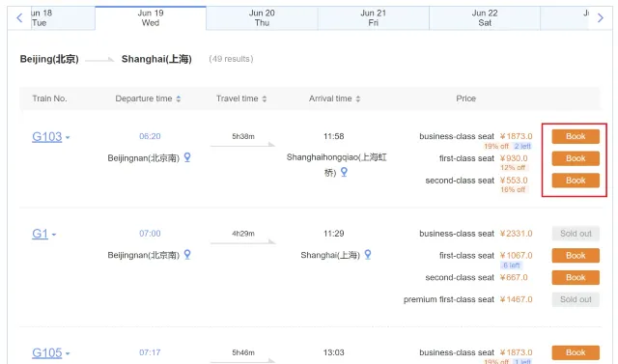Show map pin for G1 Shanghai station

(367, 255)
